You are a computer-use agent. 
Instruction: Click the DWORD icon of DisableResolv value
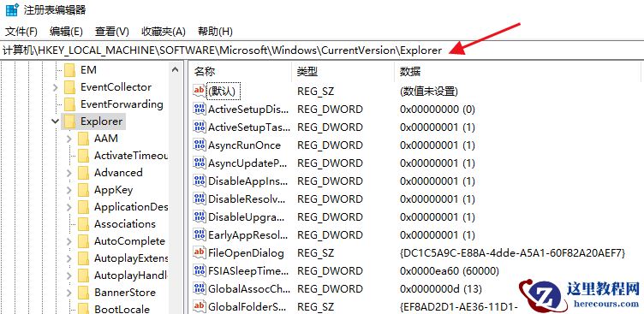200,199
